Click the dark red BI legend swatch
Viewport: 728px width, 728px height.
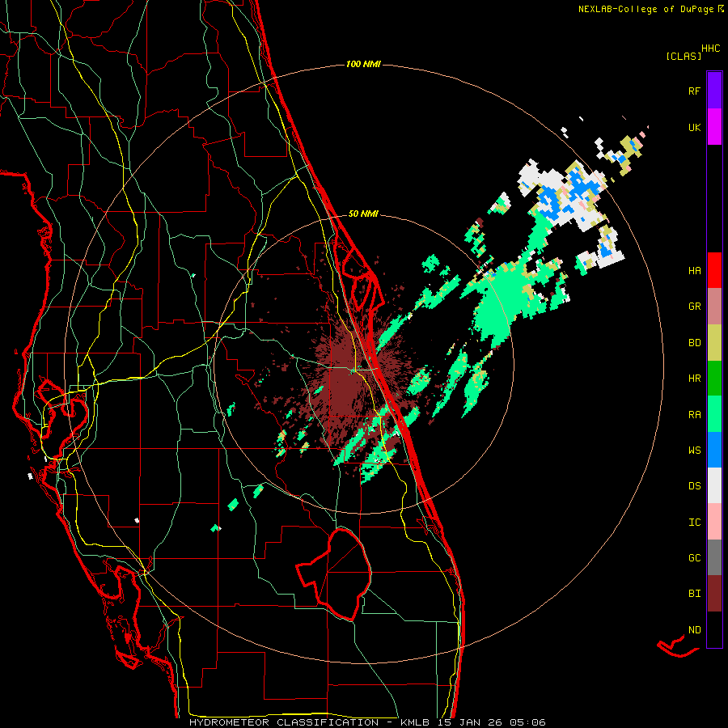pos(714,594)
